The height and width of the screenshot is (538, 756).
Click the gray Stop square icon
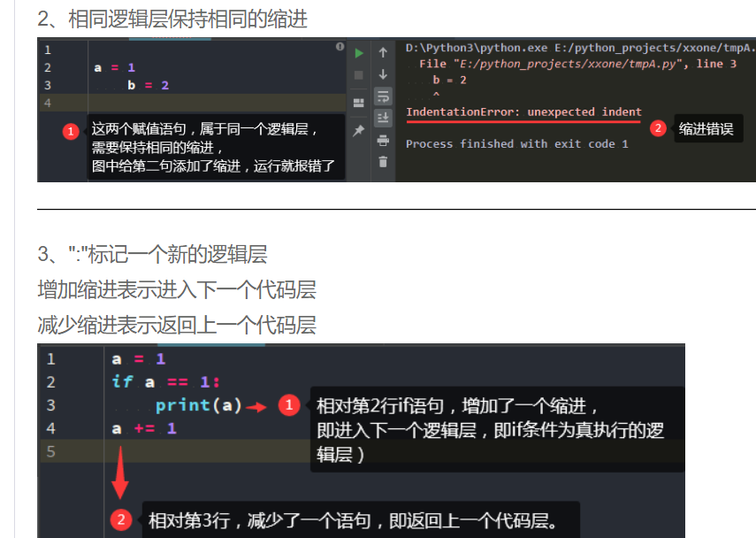tap(359, 75)
